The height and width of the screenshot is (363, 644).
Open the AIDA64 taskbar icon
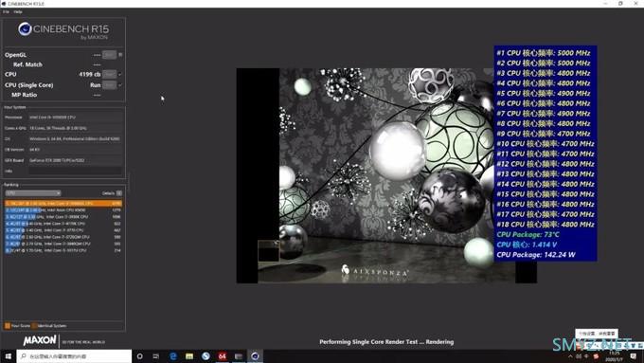(x=223, y=356)
